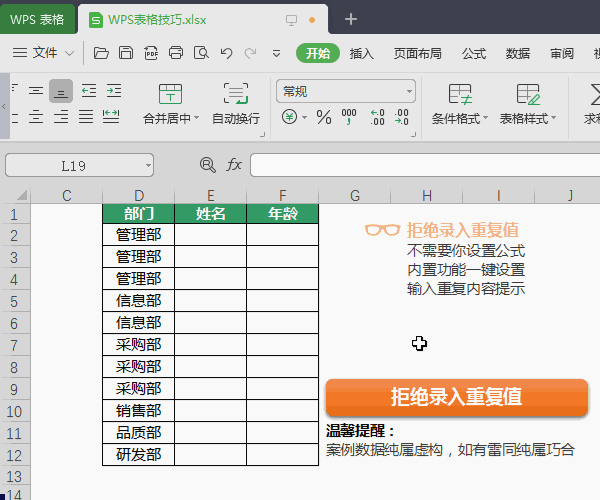Click fx insert function icon
This screenshot has height=500, width=600.
coord(234,165)
